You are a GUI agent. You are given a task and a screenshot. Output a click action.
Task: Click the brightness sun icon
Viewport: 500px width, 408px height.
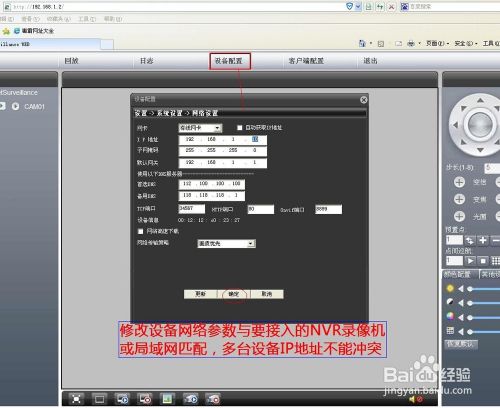click(x=450, y=288)
